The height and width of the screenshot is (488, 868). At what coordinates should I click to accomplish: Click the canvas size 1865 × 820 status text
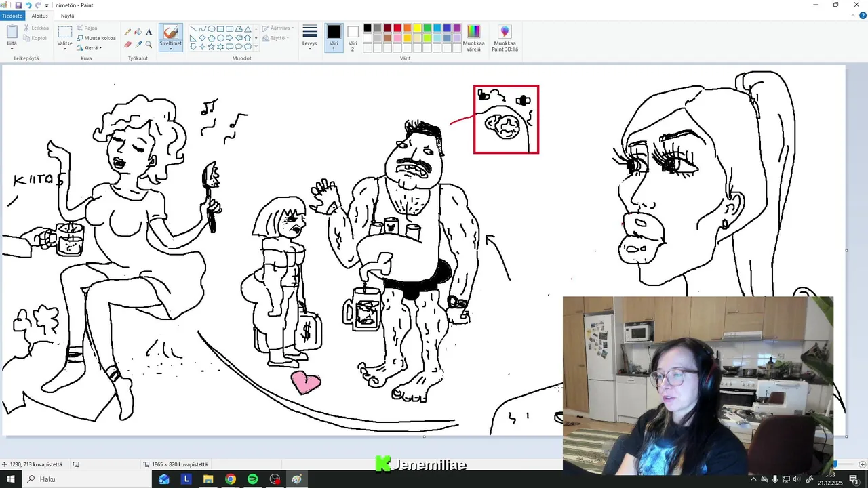tap(180, 464)
